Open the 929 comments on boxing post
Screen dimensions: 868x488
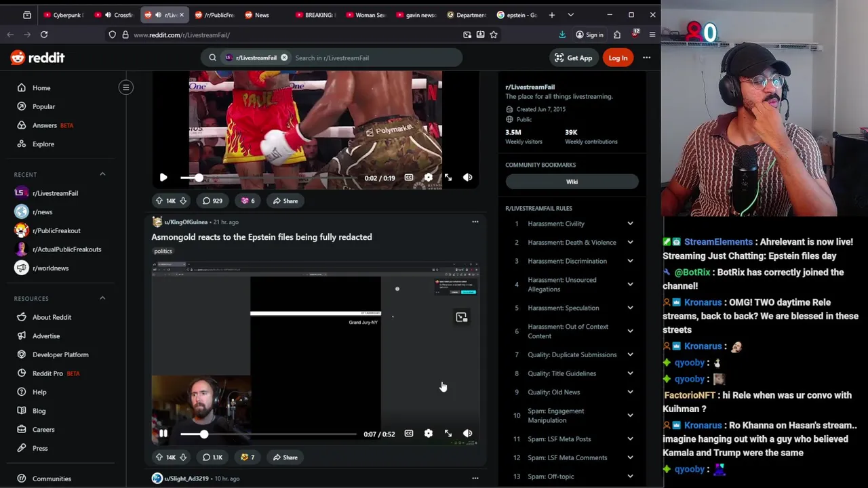[x=212, y=201]
